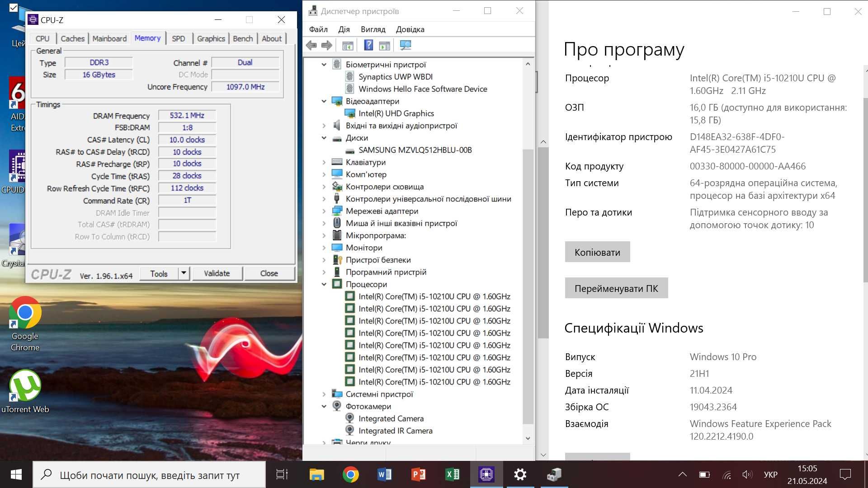Switch to Settings via taskbar gear icon
Screen dimensions: 868x488
point(520,474)
